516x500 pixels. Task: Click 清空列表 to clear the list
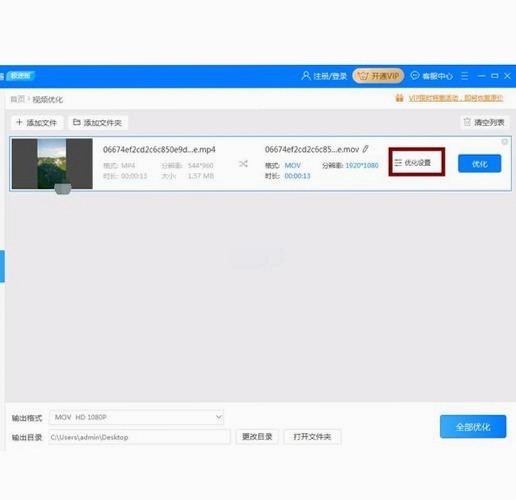pyautogui.click(x=485, y=122)
